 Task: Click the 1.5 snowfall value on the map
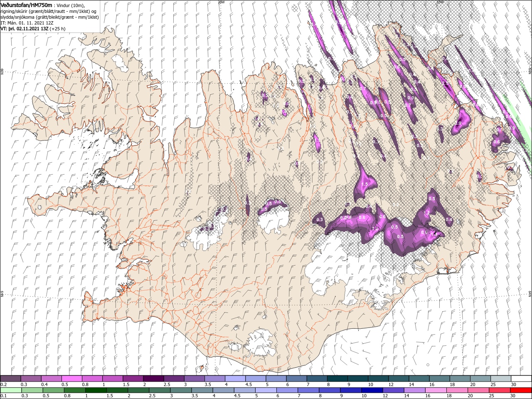point(365,184)
